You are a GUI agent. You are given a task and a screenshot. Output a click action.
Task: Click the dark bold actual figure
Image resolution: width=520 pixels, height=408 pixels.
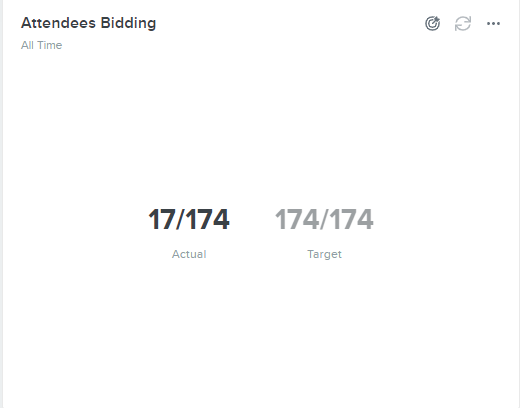tap(189, 219)
